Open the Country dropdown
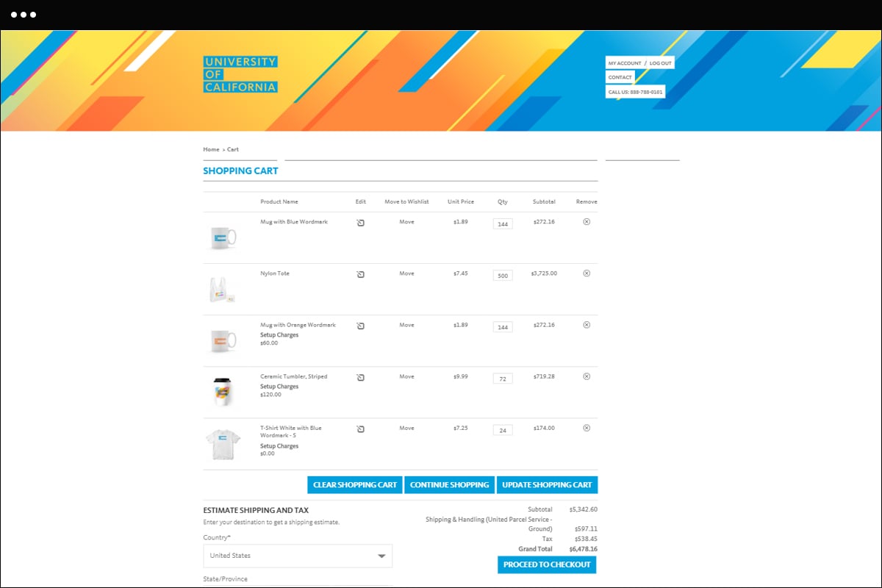This screenshot has height=588, width=882. click(298, 556)
